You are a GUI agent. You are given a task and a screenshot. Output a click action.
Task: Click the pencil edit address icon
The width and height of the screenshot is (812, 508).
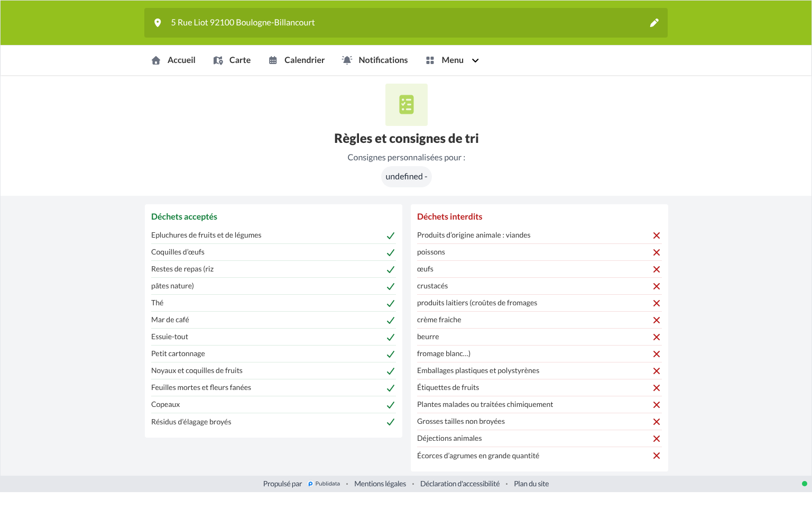tap(654, 23)
